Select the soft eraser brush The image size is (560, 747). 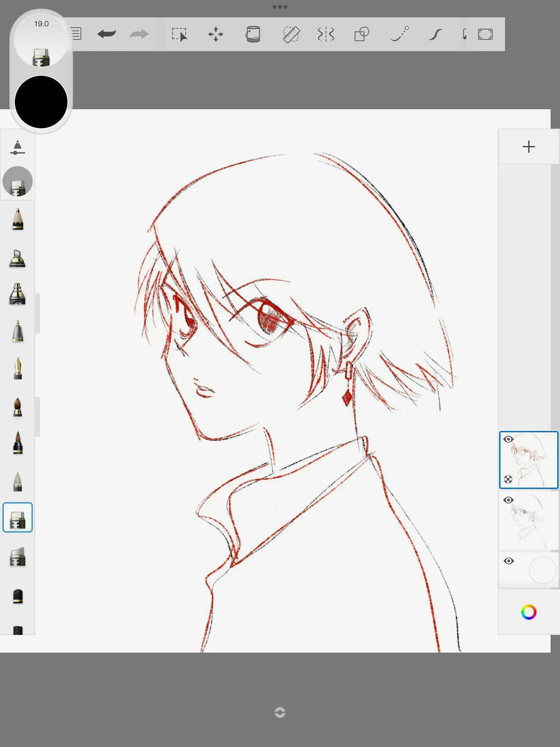18,556
